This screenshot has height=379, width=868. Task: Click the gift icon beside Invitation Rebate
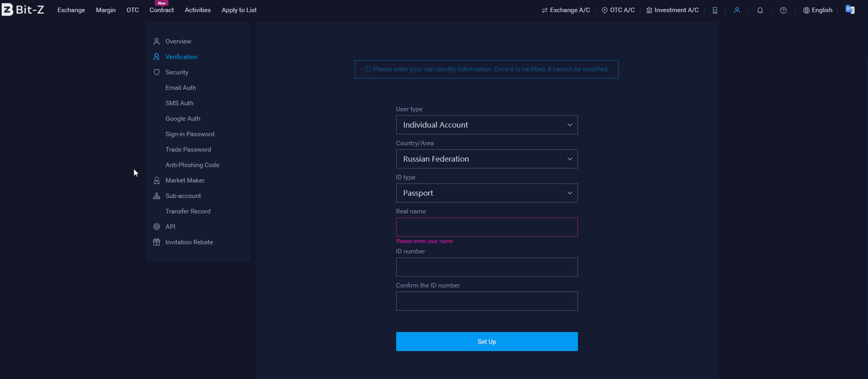[x=157, y=242]
